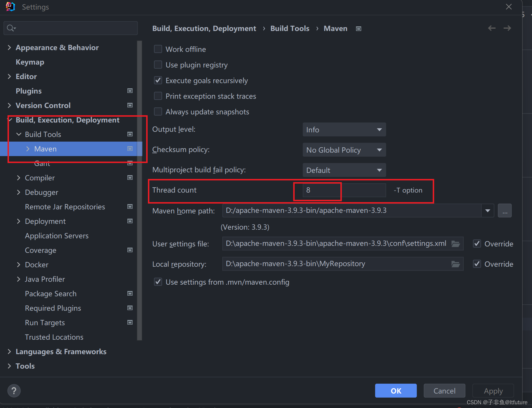Expand the Debugger node

19,192
